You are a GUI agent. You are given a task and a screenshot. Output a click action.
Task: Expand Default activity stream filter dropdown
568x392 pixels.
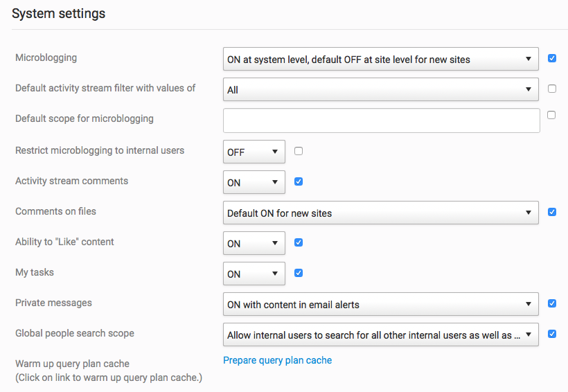coord(380,90)
